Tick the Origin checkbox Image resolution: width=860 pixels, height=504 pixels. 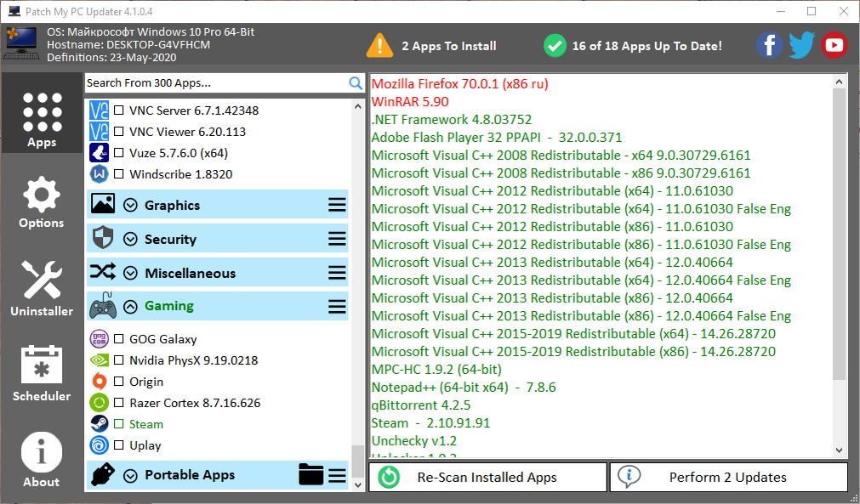(118, 382)
